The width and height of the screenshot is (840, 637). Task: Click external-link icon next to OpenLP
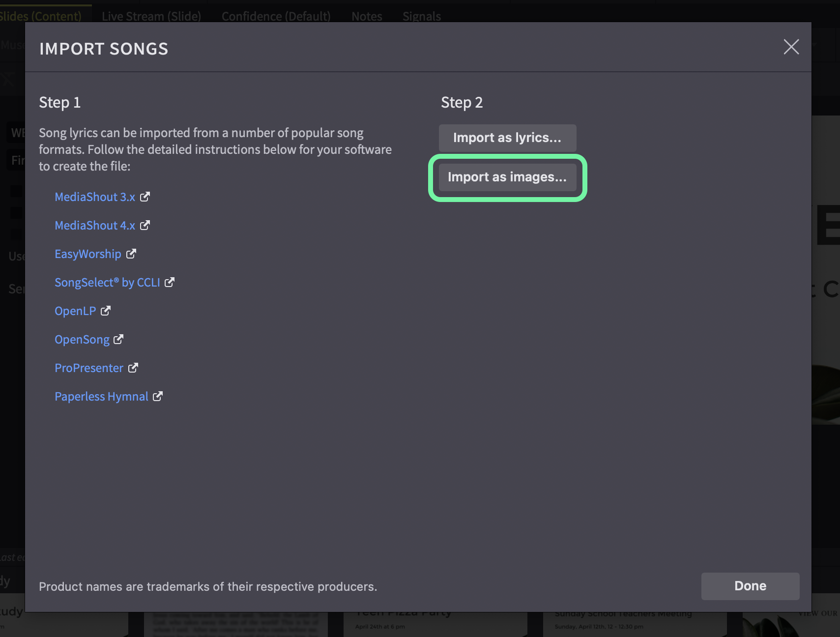[x=106, y=311]
